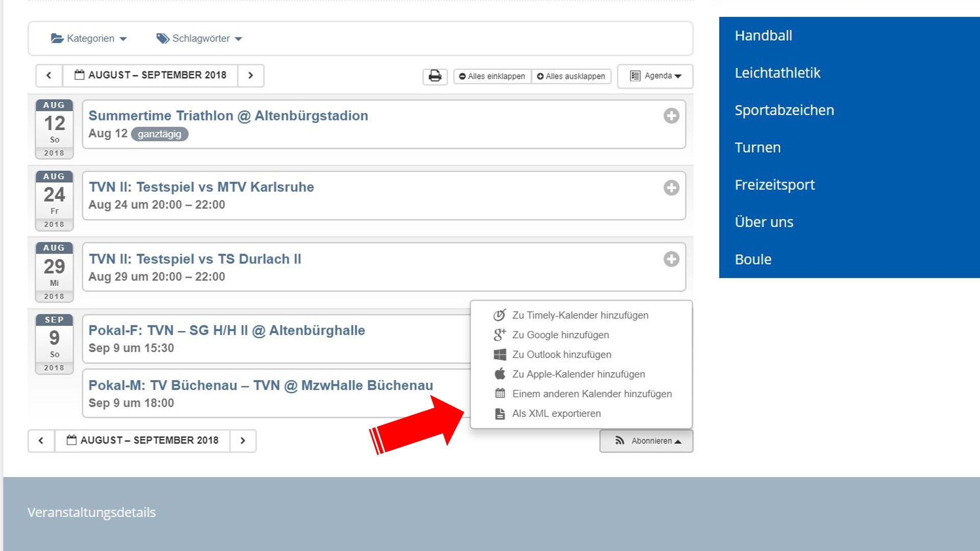Go to next month using top right arrow

tap(251, 76)
